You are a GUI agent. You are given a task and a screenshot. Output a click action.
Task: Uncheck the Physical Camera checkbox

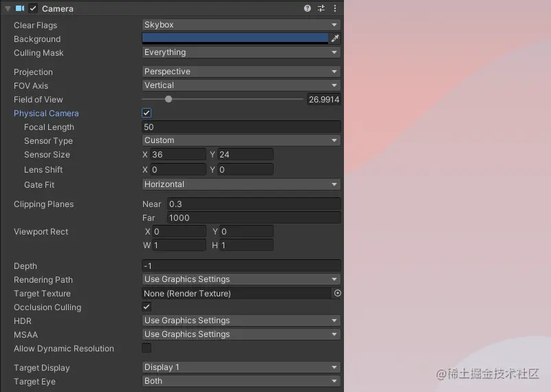pyautogui.click(x=147, y=113)
